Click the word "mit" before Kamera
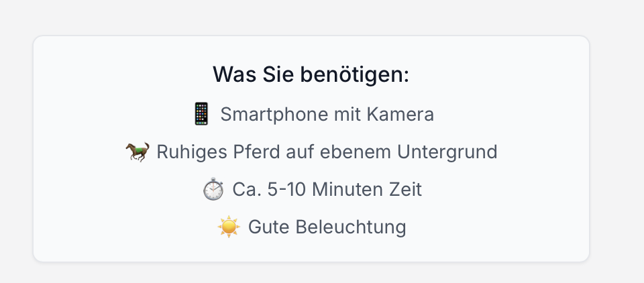Image resolution: width=644 pixels, height=283 pixels. coord(347,115)
